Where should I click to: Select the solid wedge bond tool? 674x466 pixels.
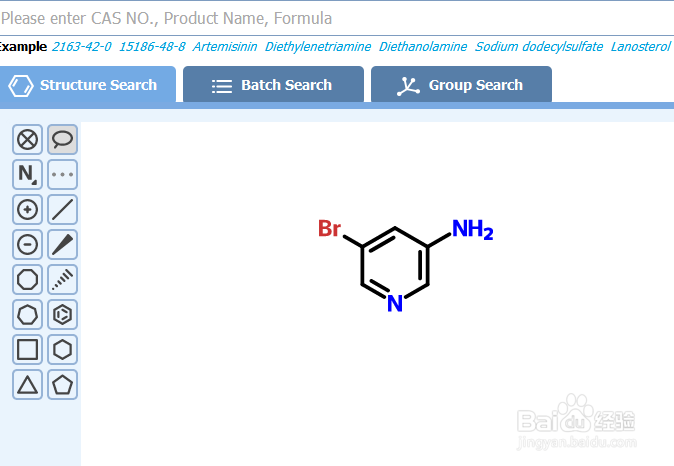(62, 245)
